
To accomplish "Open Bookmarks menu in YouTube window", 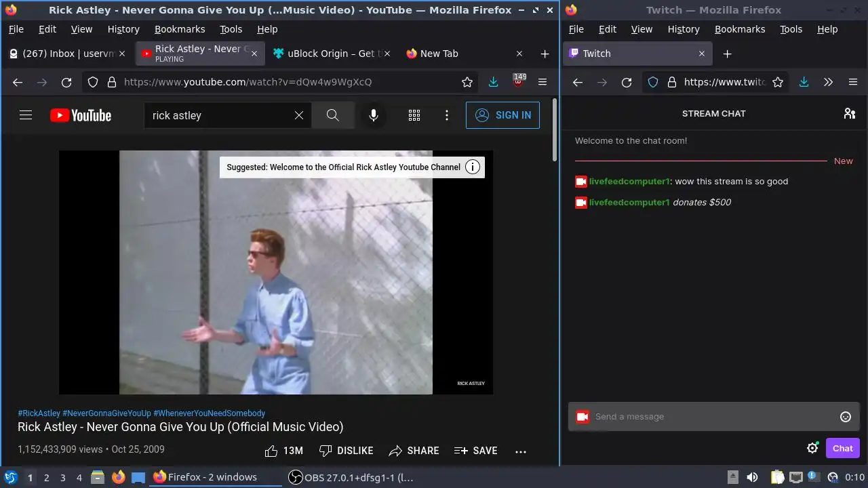I will 180,29.
